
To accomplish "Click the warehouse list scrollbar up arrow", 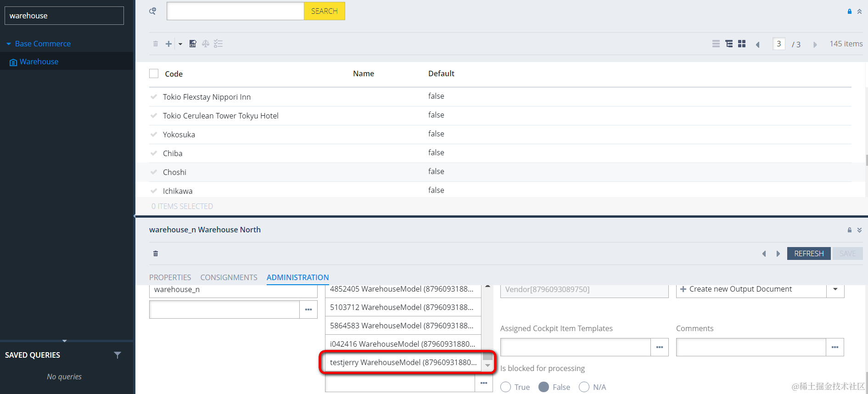I will [487, 287].
